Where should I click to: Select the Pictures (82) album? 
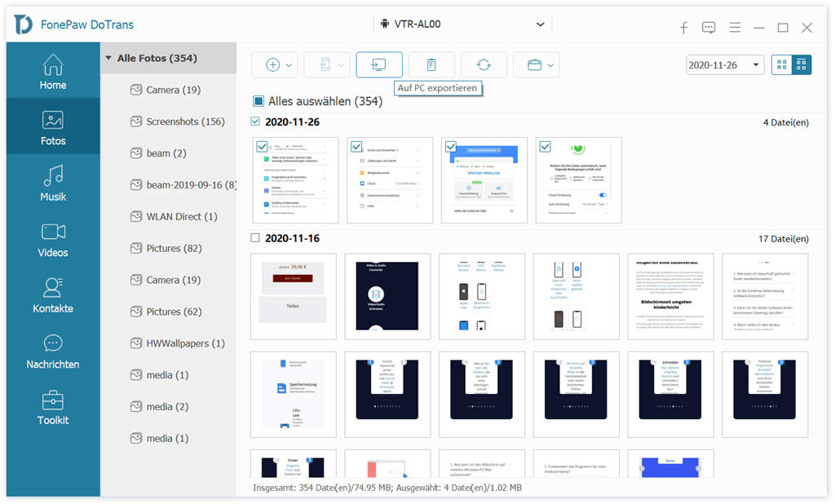(x=166, y=248)
